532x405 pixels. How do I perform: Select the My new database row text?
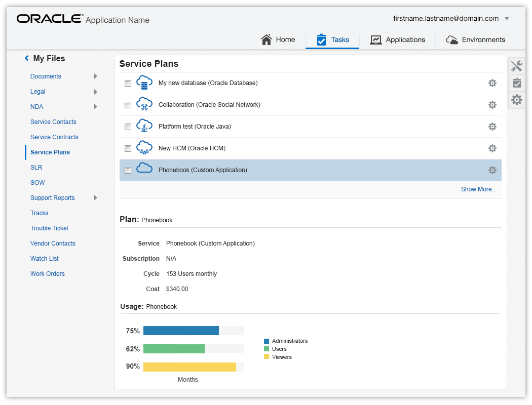208,83
